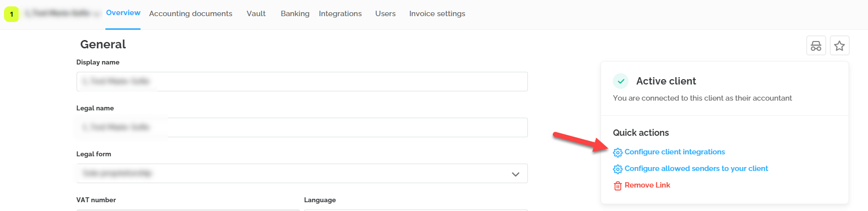Click gear icon beside Configure client integrations
868x211 pixels.
pos(618,152)
